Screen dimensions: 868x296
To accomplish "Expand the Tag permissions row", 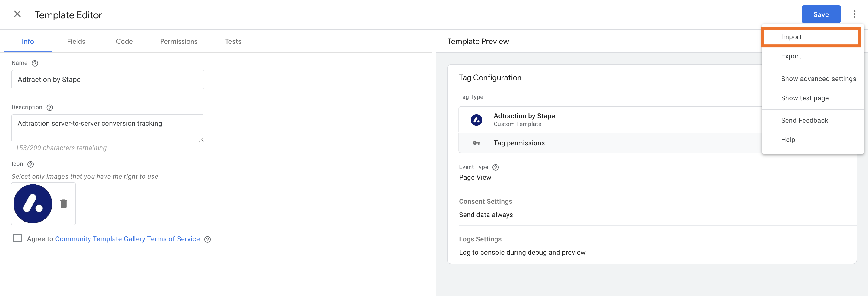I will [x=610, y=143].
